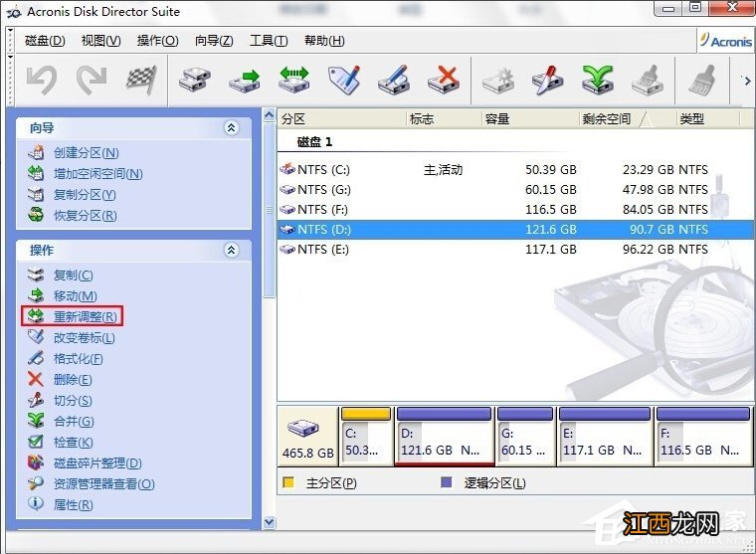Collapse the 向导 panel
The height and width of the screenshot is (554, 756).
point(232,127)
